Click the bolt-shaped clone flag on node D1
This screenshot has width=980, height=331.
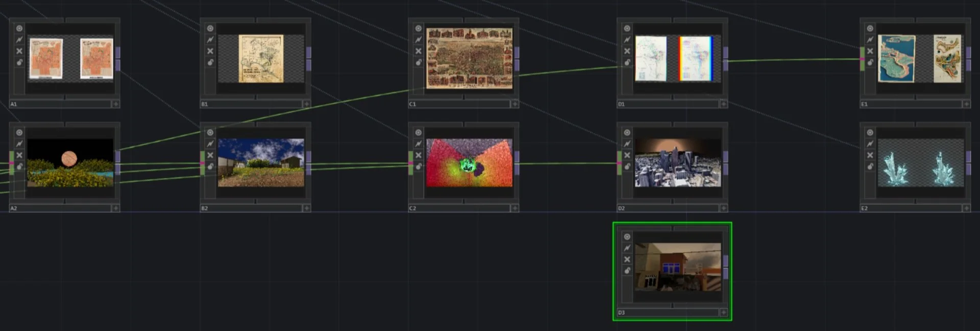click(627, 40)
